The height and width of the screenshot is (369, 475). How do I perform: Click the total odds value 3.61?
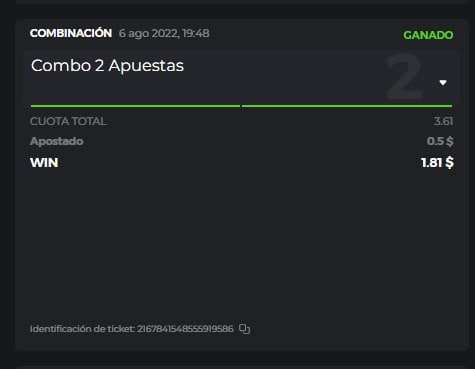tap(443, 121)
